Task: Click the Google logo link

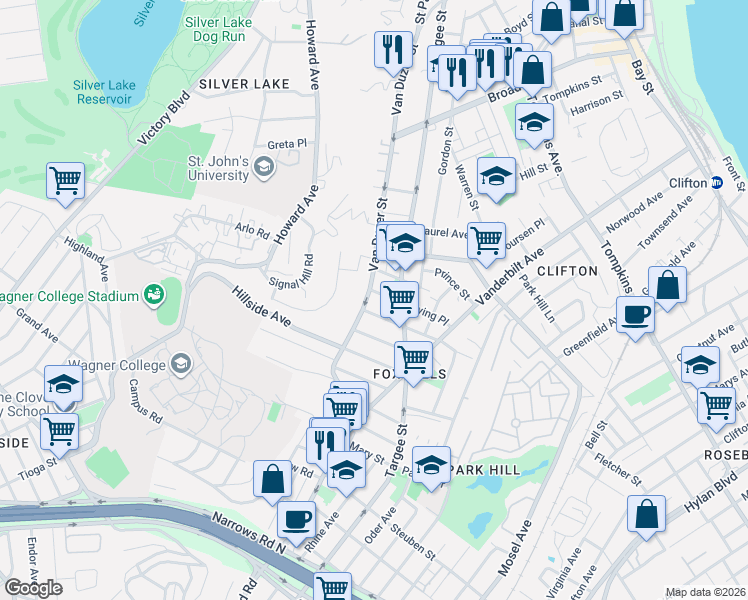Action: click(33, 588)
